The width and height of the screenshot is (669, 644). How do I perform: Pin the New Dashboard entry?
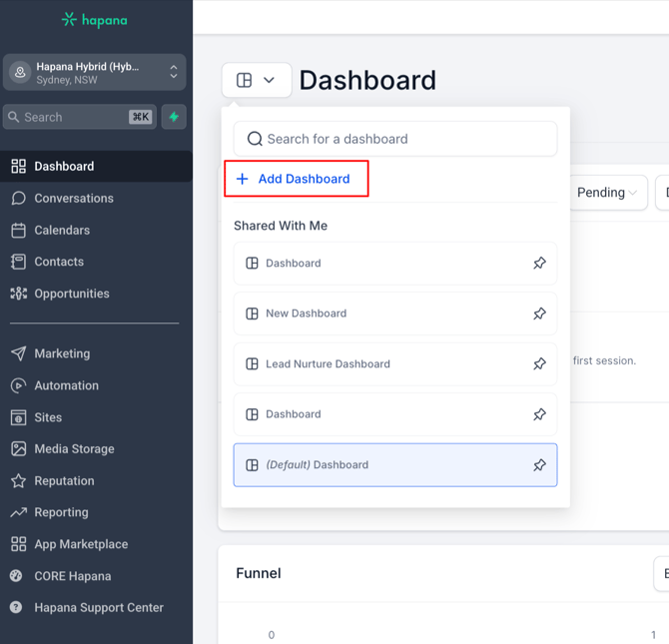[x=539, y=314]
